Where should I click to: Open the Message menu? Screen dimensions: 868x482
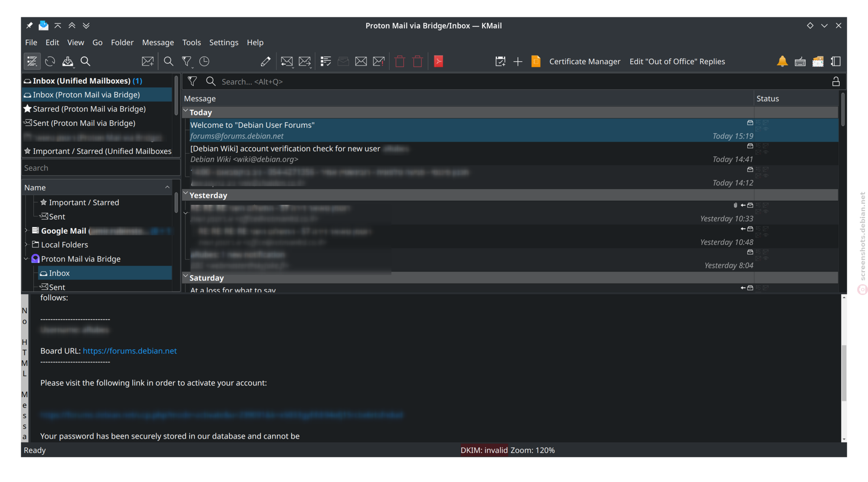pos(158,43)
